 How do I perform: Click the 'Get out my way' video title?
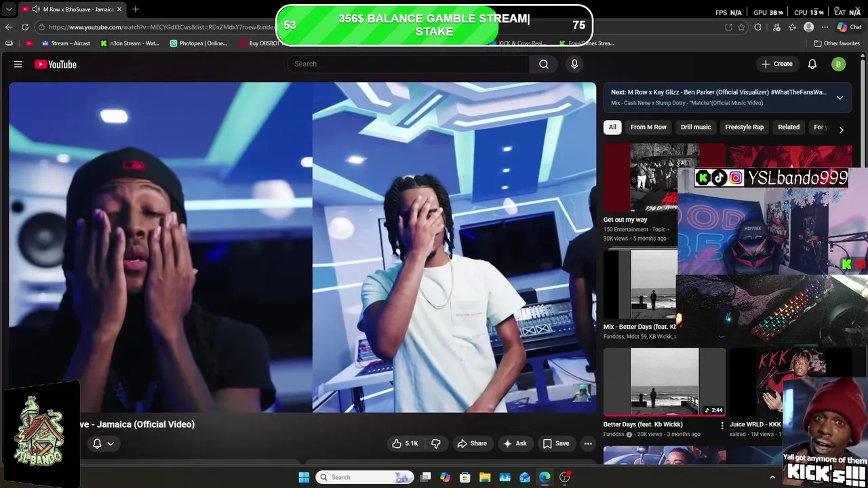[625, 220]
